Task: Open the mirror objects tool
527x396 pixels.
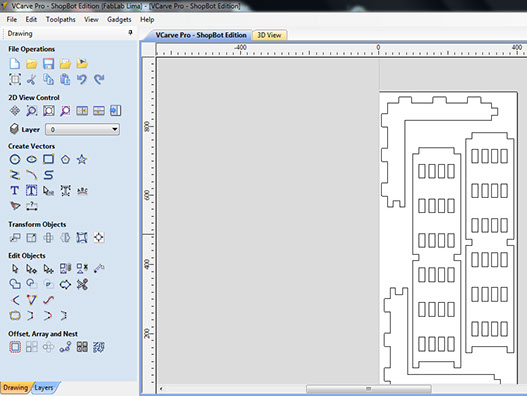Action: point(65,238)
